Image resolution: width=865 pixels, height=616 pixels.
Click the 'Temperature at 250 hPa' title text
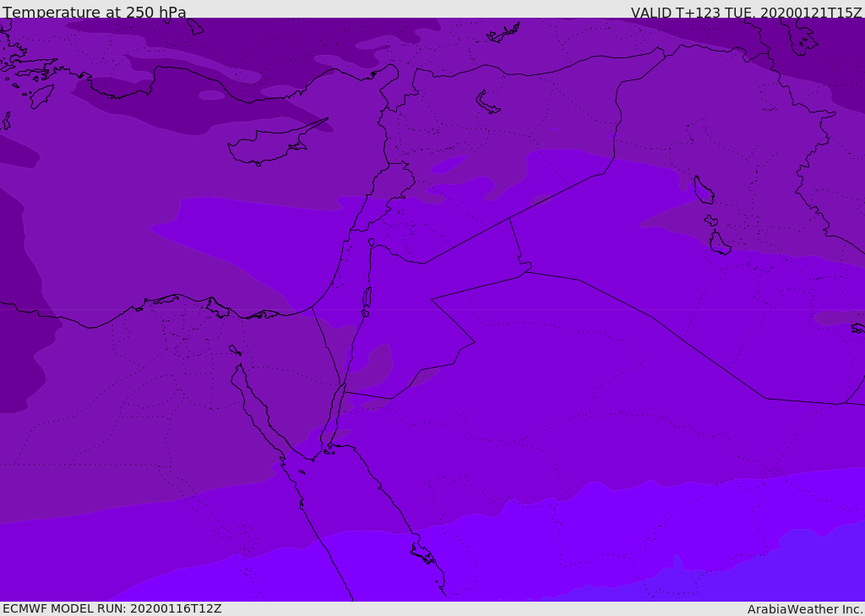tap(95, 12)
